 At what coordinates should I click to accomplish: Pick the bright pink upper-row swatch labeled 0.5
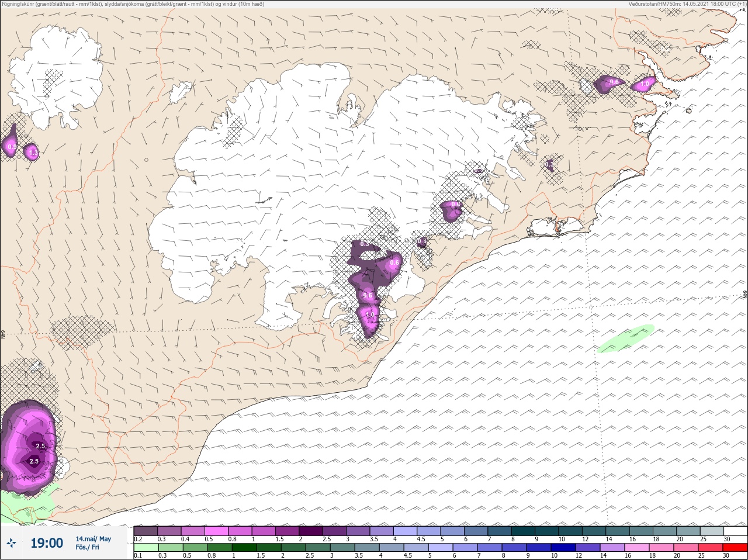(216, 531)
